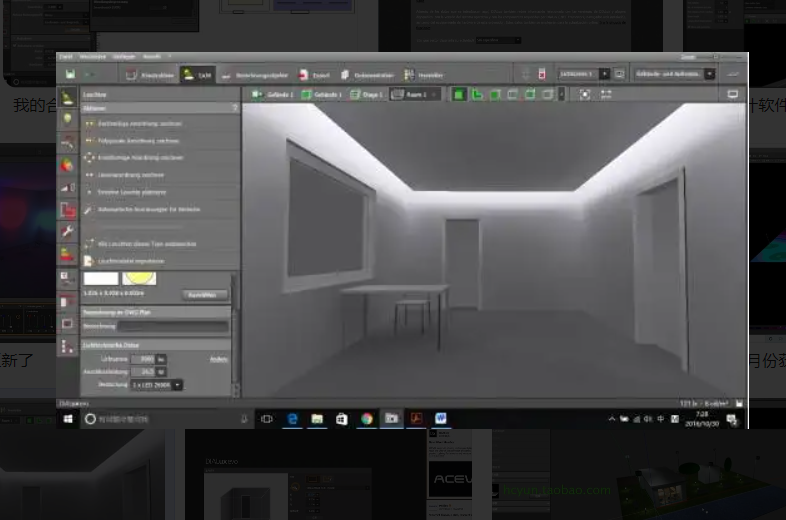Open the wrench tools sidebar icon
The height and width of the screenshot is (520, 786).
pos(67,232)
